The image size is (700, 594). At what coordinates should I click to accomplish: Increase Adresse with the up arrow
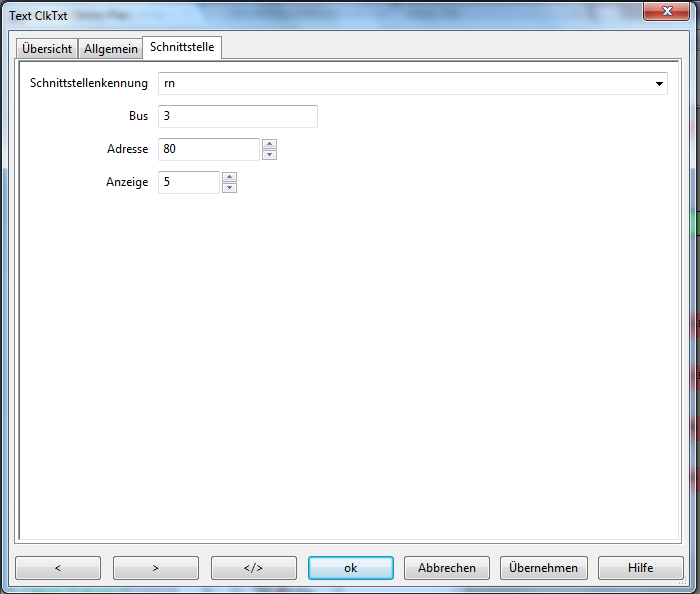pyautogui.click(x=269, y=144)
